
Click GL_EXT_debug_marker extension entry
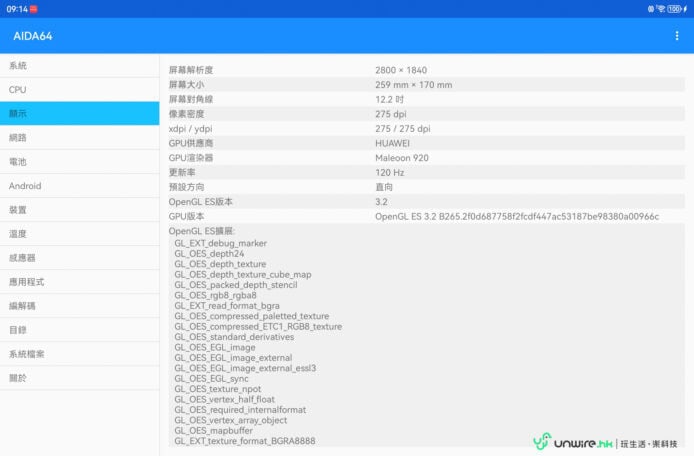coord(220,243)
